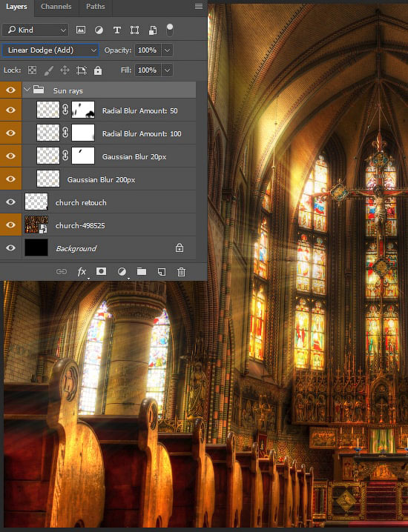Open the Kind filter type dropdown
The image size is (408, 532).
coord(36,30)
